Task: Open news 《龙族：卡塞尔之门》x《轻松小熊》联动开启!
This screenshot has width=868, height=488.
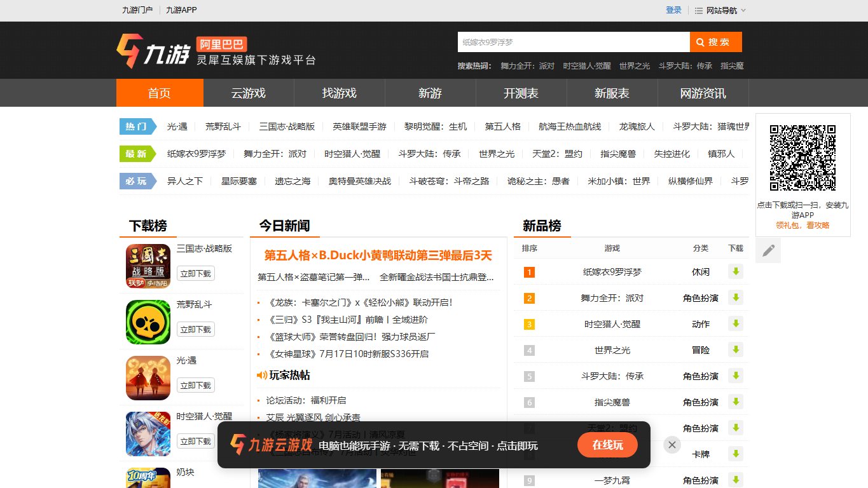Action: point(361,302)
